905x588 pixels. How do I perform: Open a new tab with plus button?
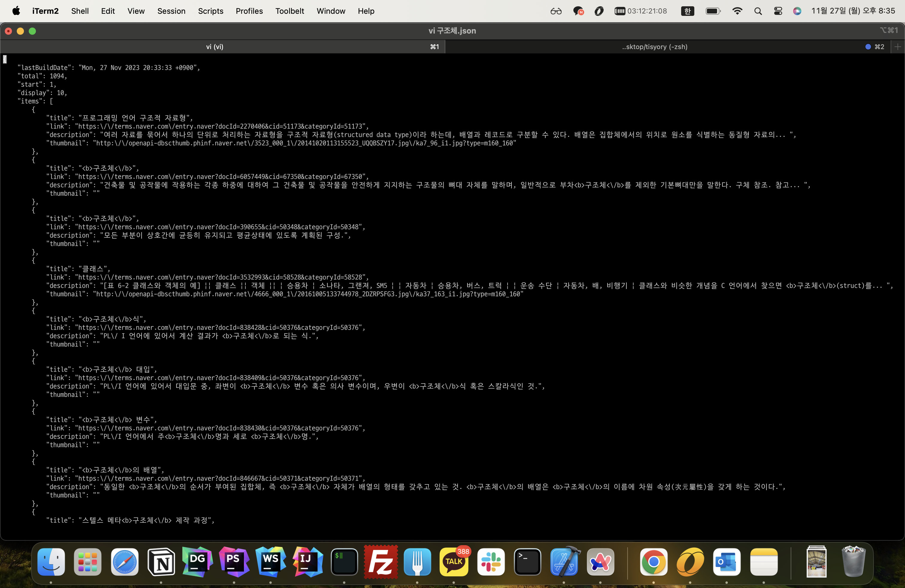898,47
